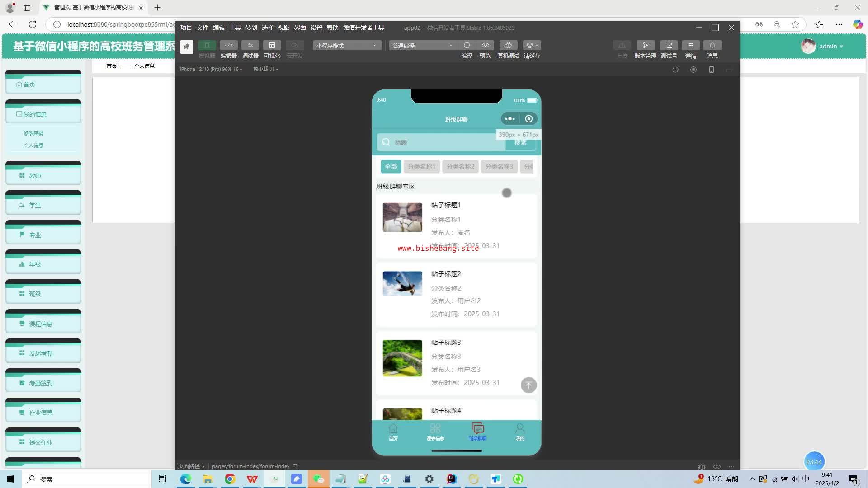Select the 我的 tab in simulator
868x488 pixels.
[520, 432]
